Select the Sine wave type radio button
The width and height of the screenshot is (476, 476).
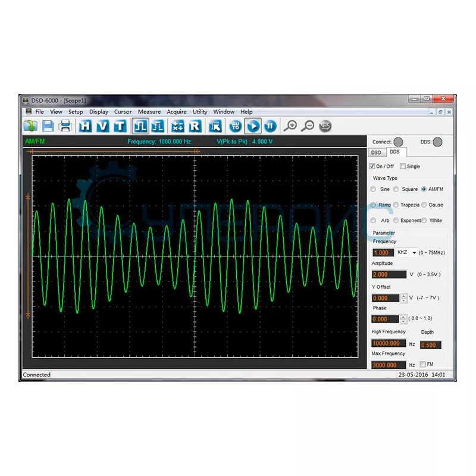pyautogui.click(x=374, y=189)
